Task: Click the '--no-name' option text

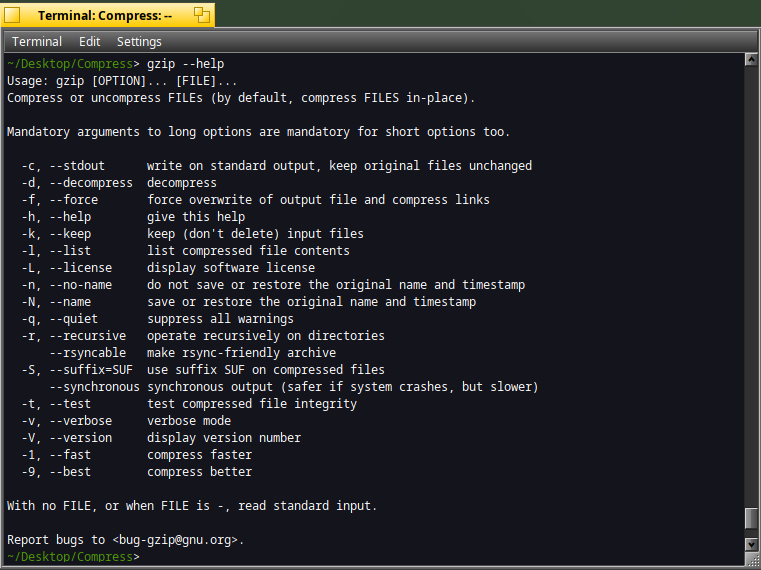Action: 81,285
